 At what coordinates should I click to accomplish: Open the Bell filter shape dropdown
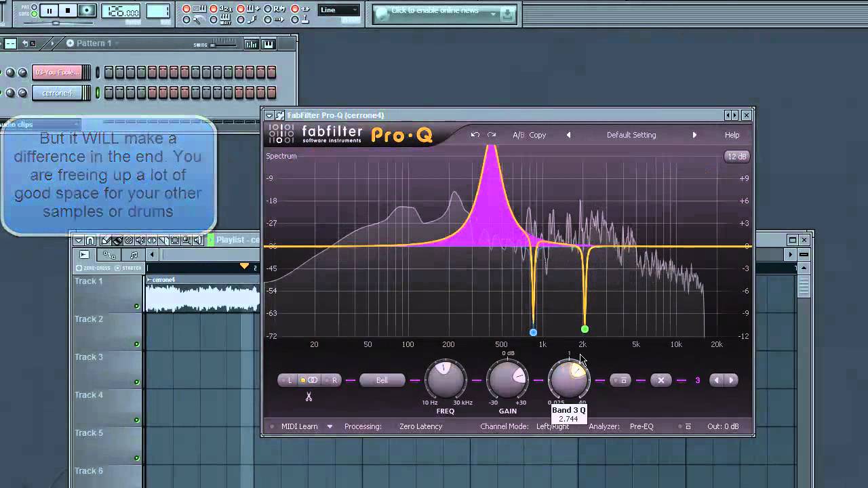coord(382,380)
